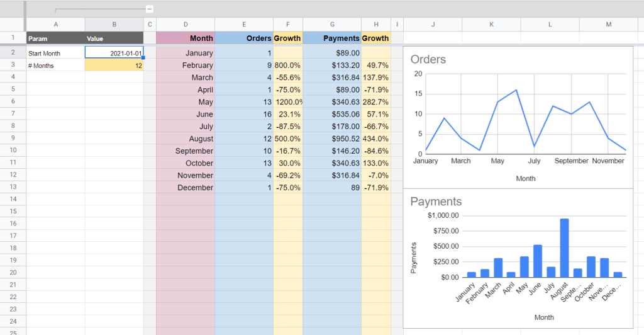The width and height of the screenshot is (644, 335).
Task: Click the Orders column header cell
Action: coord(244,38)
